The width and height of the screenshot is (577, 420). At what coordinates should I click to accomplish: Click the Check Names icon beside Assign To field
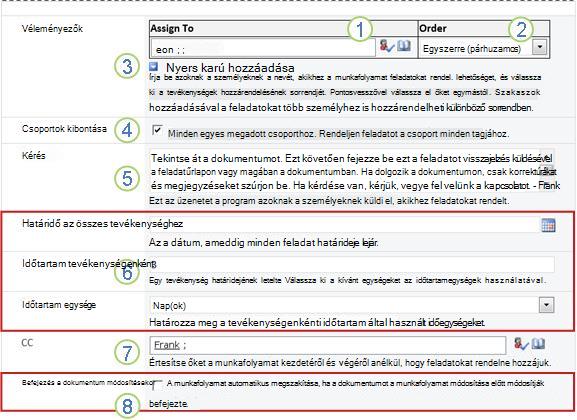387,46
